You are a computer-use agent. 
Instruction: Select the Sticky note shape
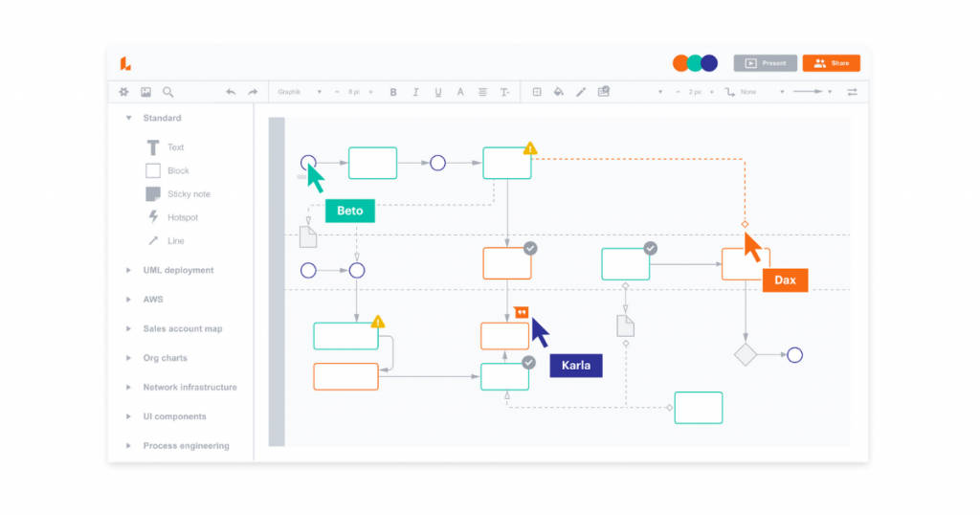coord(189,194)
